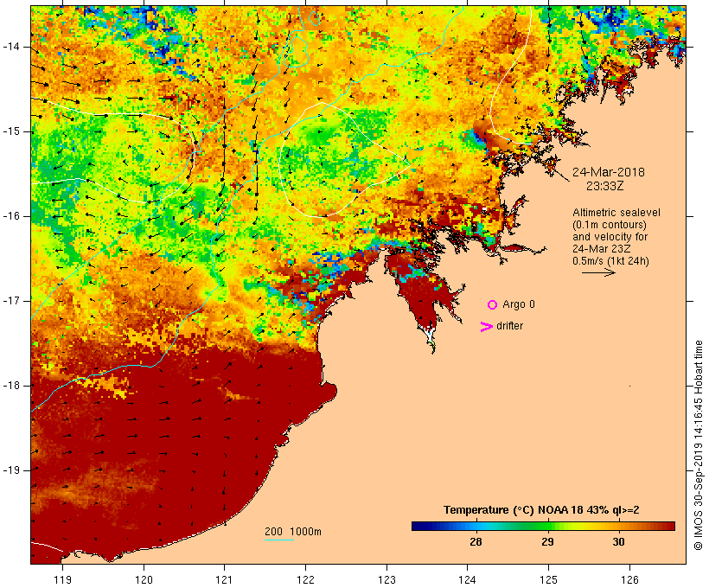The width and height of the screenshot is (709, 588).
Task: Click latitude label -17
Action: (11, 301)
